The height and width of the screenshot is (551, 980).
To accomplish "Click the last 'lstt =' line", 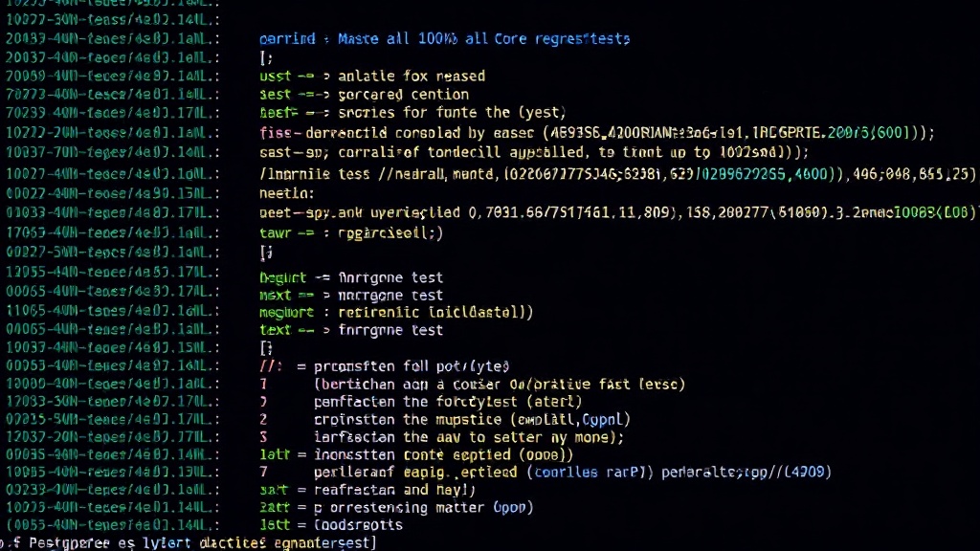I will click(331, 525).
